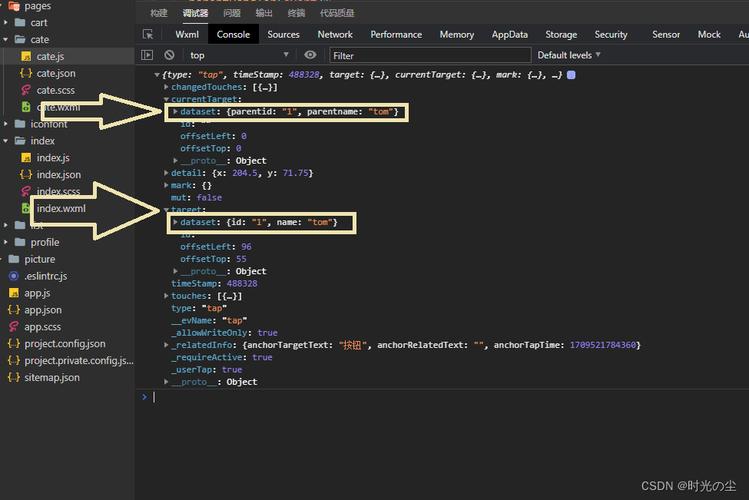Focus the console Filter field
The width and height of the screenshot is (749, 500).
tap(430, 55)
